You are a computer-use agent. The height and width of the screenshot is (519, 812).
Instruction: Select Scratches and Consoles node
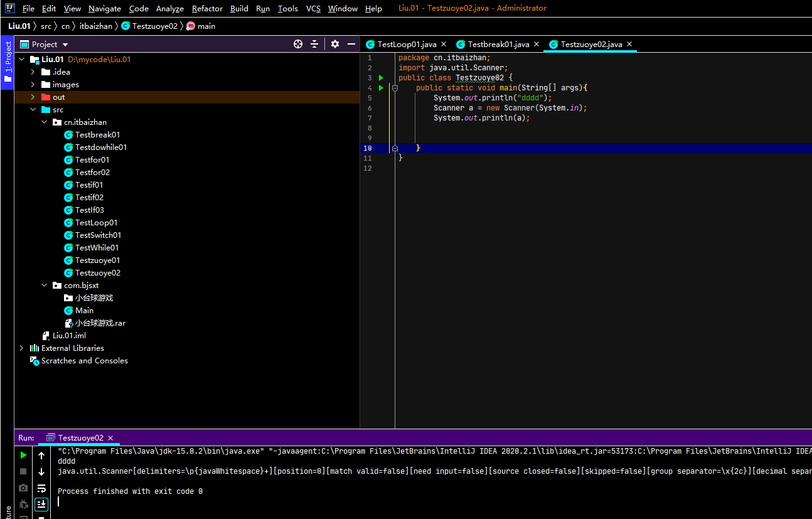point(85,360)
